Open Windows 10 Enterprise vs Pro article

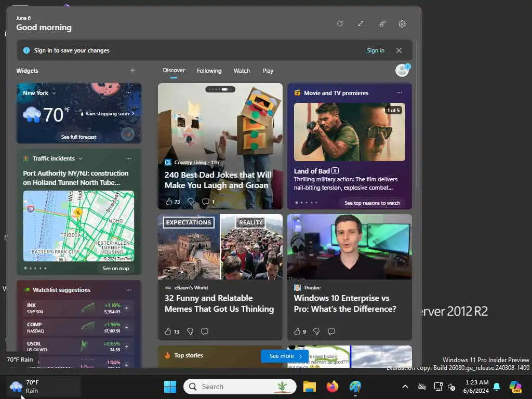coord(345,303)
